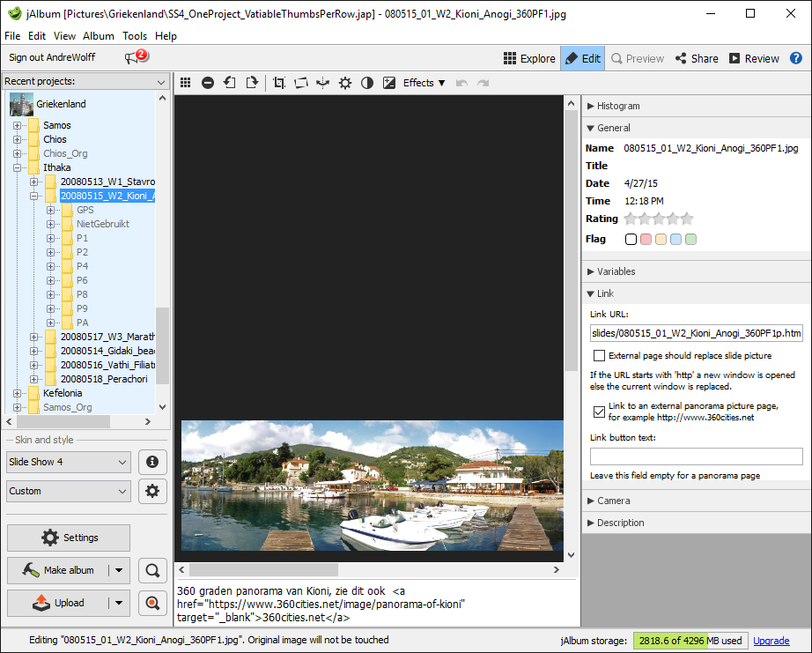The height and width of the screenshot is (653, 812).
Task: Switch to Explore view
Action: 529,58
